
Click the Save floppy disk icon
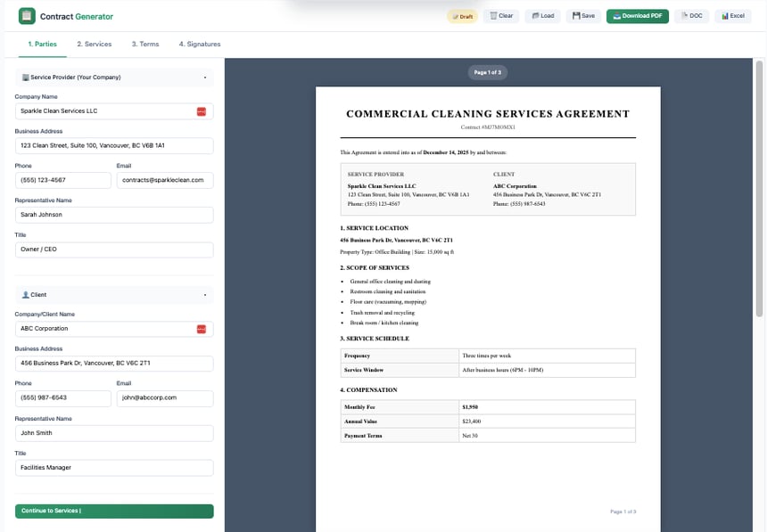click(575, 15)
